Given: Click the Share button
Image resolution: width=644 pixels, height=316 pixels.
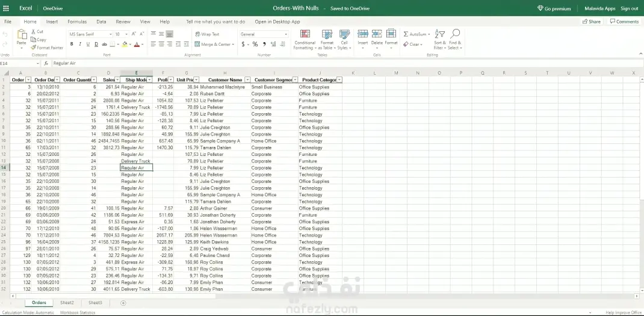Looking at the screenshot, I should [x=592, y=22].
